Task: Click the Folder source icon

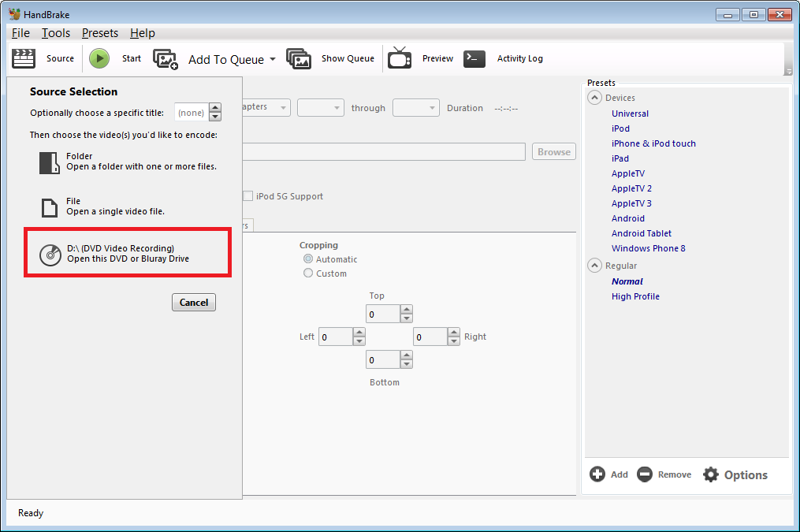Action: (x=50, y=162)
